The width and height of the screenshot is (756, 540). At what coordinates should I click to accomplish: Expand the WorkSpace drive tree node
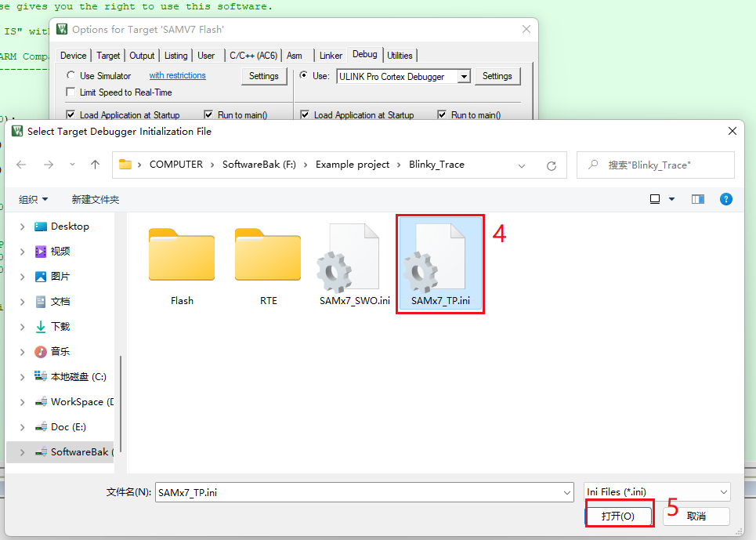[22, 402]
